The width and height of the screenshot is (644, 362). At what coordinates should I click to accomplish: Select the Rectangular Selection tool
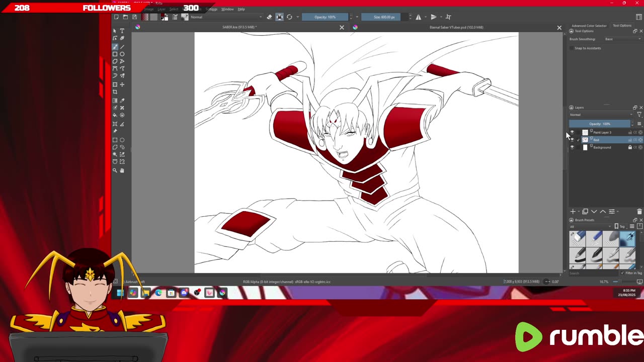click(x=115, y=140)
